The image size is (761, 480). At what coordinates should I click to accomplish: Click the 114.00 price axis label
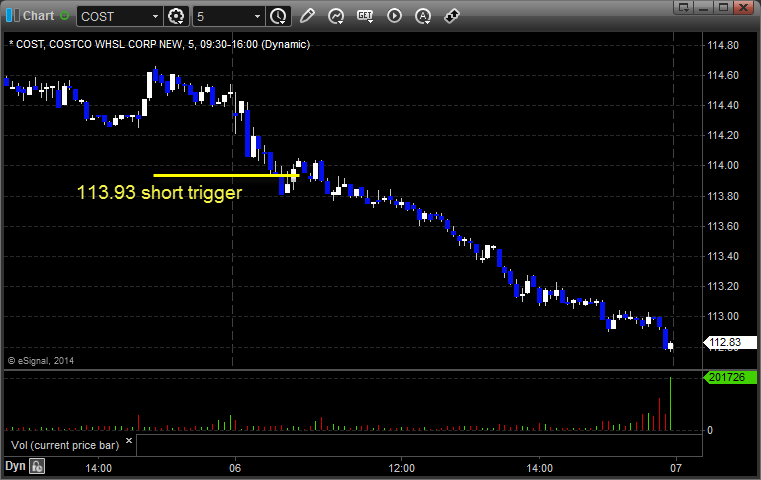click(723, 166)
